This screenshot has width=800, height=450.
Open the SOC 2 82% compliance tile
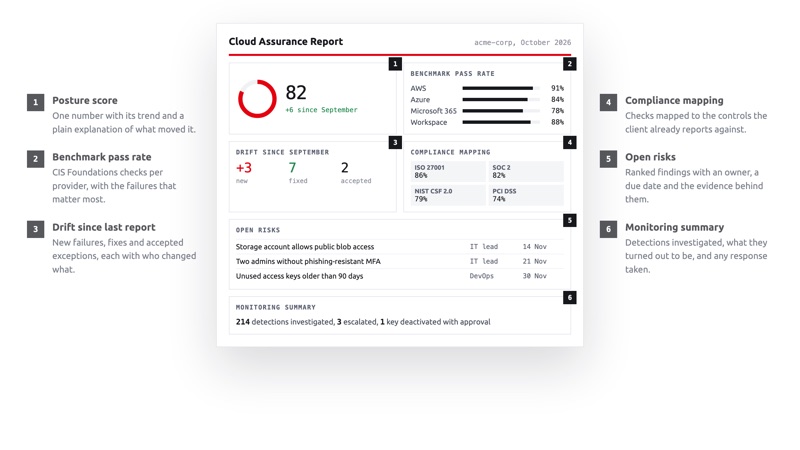click(x=526, y=171)
